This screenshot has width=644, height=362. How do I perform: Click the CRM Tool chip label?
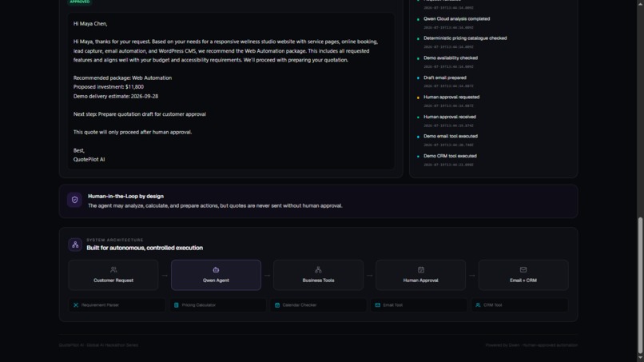click(x=493, y=305)
